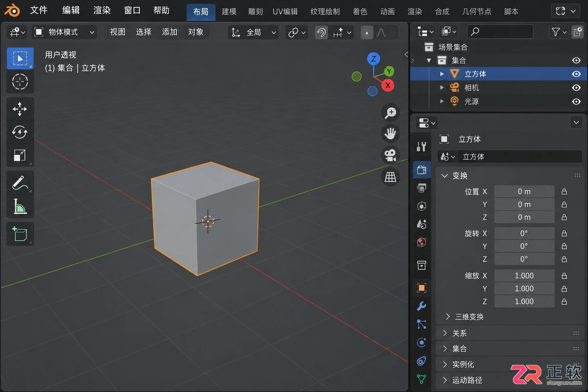Viewport: 588px width, 392px height.
Task: Click the 视图 viewport menu button
Action: (x=118, y=32)
